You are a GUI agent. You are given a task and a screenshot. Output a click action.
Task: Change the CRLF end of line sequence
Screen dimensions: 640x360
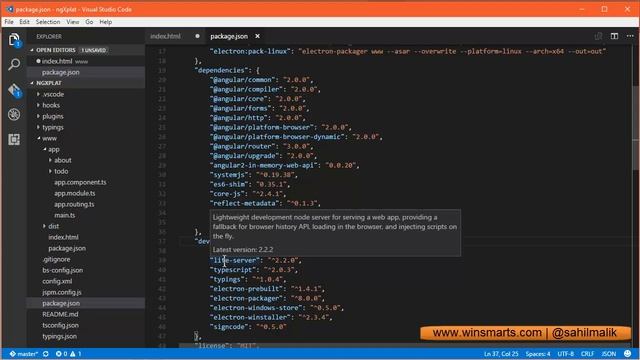(x=587, y=354)
